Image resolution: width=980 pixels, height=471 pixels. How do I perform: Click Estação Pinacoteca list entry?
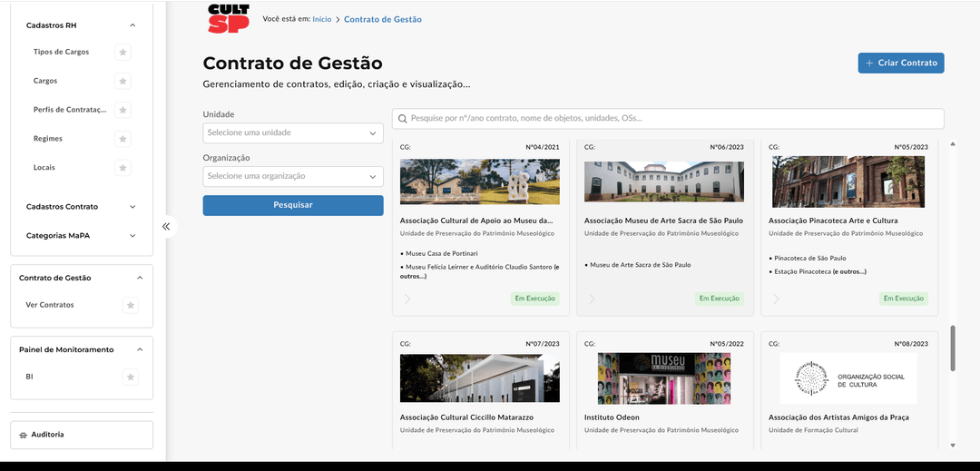coord(818,271)
